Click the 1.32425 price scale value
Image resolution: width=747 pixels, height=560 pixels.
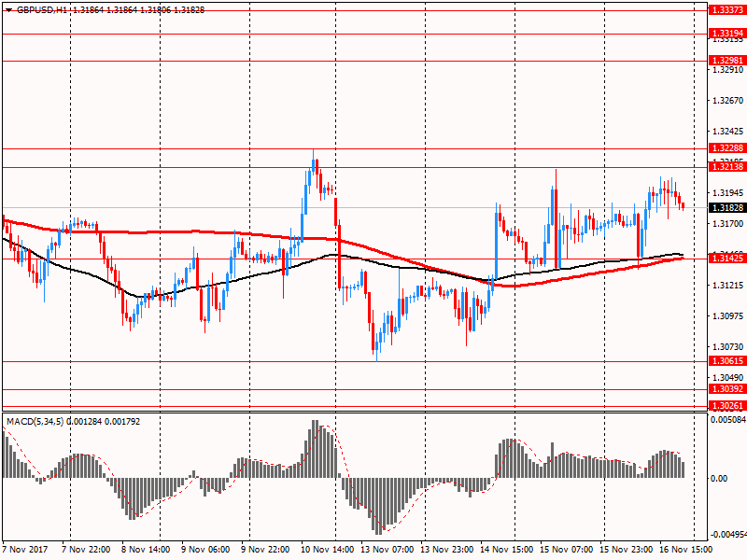click(x=728, y=132)
